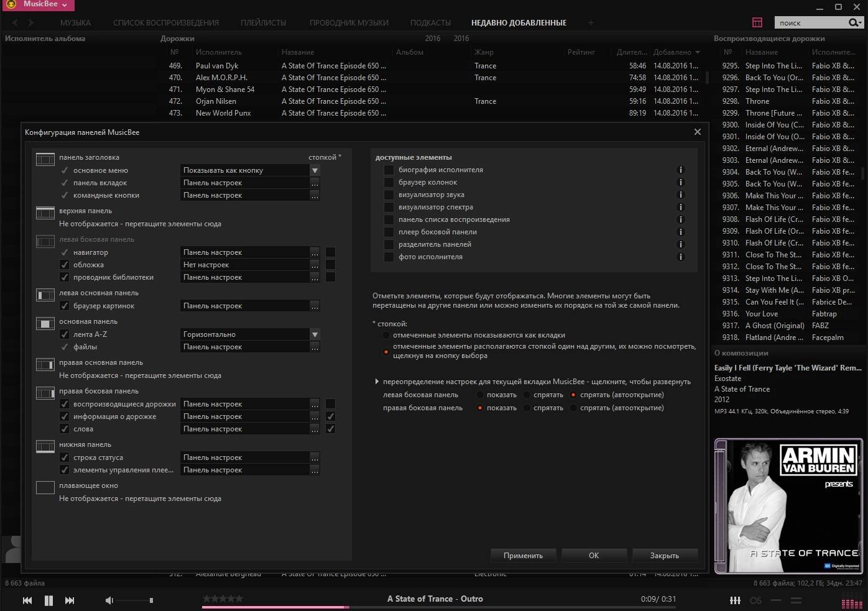Click the panel layout icon beside search box
868x611 pixels.
tap(757, 22)
